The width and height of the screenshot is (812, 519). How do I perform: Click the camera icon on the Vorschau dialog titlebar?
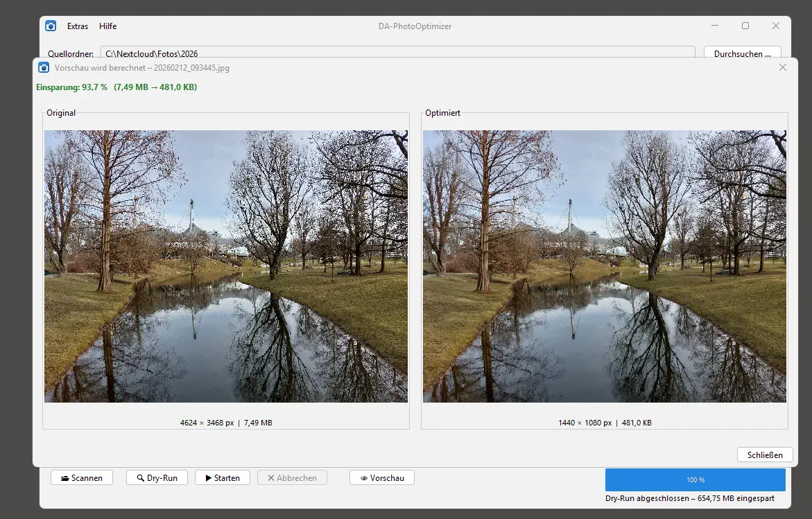[44, 67]
